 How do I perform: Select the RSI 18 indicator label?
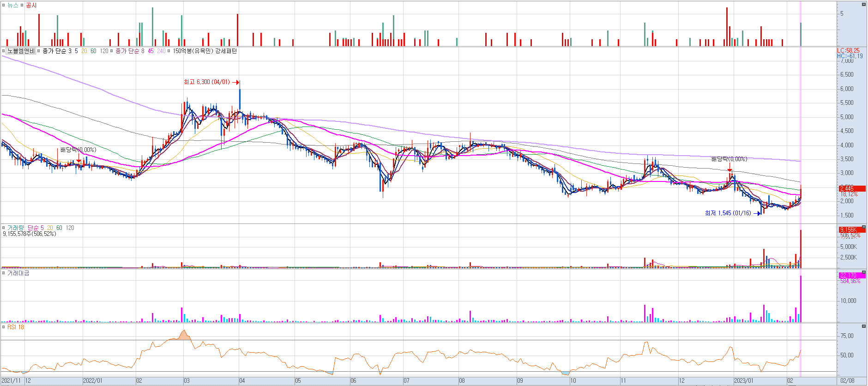pyautogui.click(x=16, y=327)
